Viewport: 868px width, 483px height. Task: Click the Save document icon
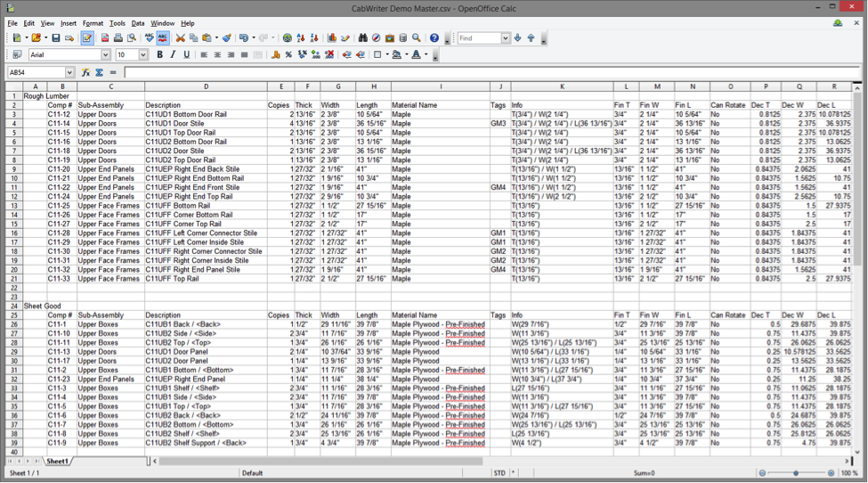[x=56, y=38]
